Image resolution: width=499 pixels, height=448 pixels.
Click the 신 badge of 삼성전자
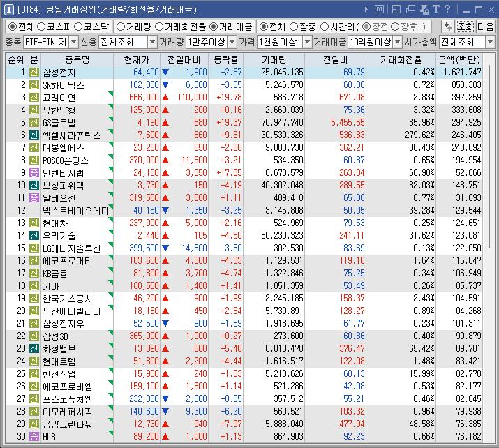pos(34,73)
